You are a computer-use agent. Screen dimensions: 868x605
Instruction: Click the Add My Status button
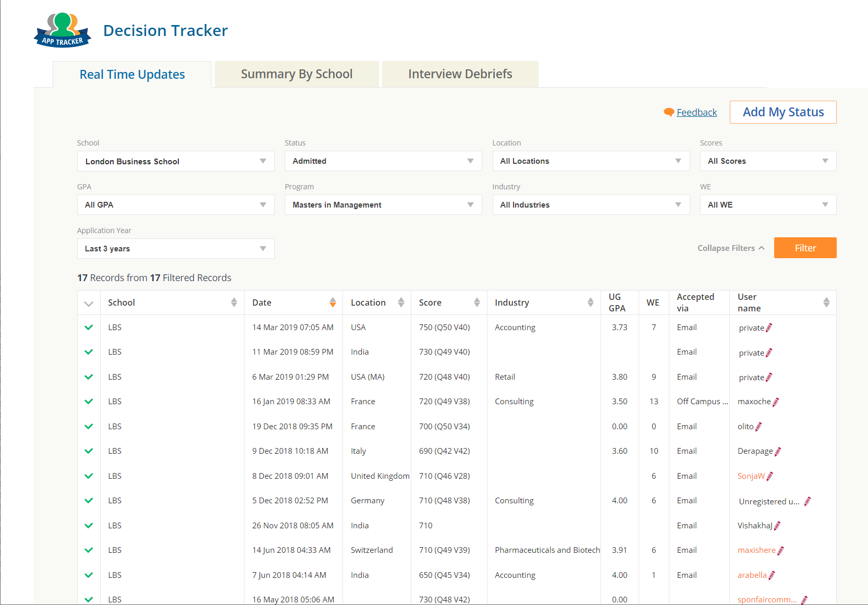[783, 112]
